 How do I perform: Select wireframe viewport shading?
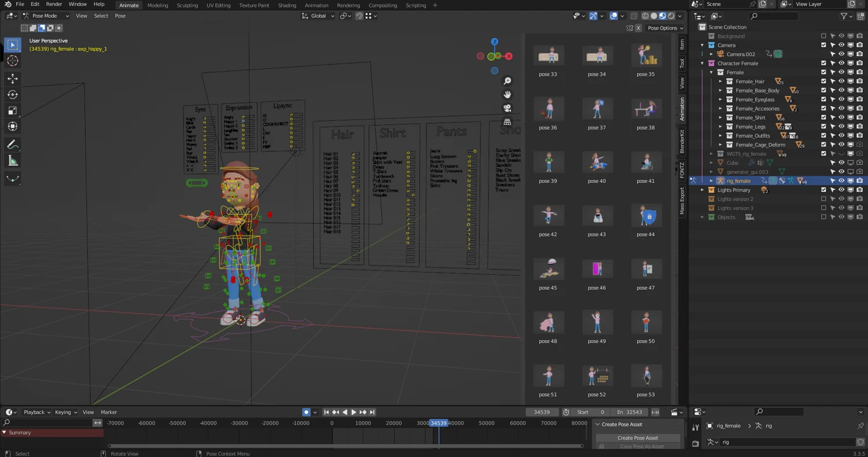645,16
